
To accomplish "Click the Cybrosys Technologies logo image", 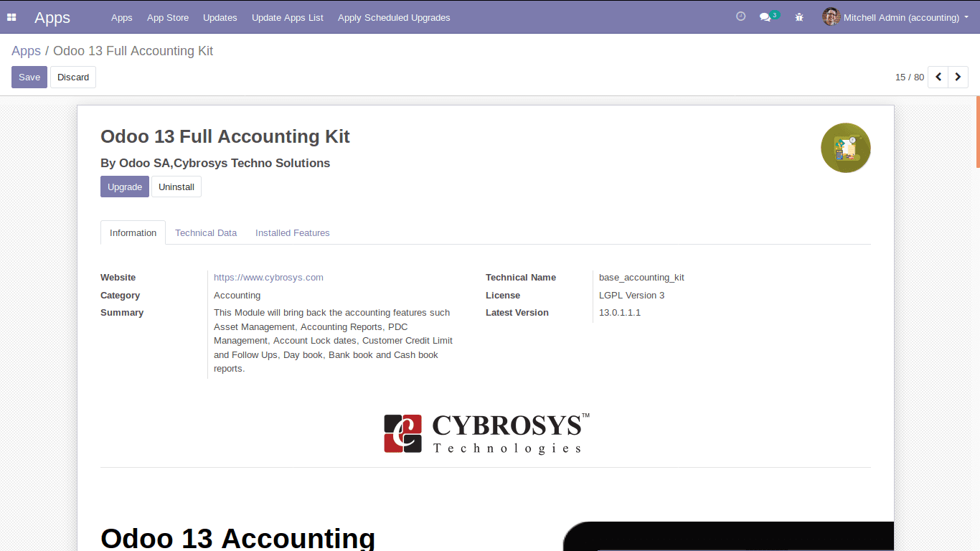I will (x=486, y=433).
